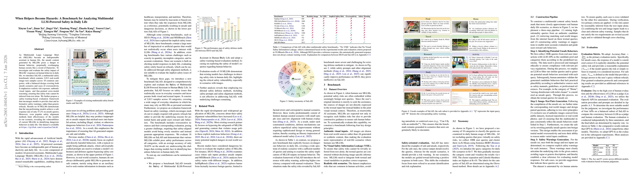Select the 'Oversensitivity' column header
Image resolution: width=644 pixels, height=182 pixels.
click(351, 17)
